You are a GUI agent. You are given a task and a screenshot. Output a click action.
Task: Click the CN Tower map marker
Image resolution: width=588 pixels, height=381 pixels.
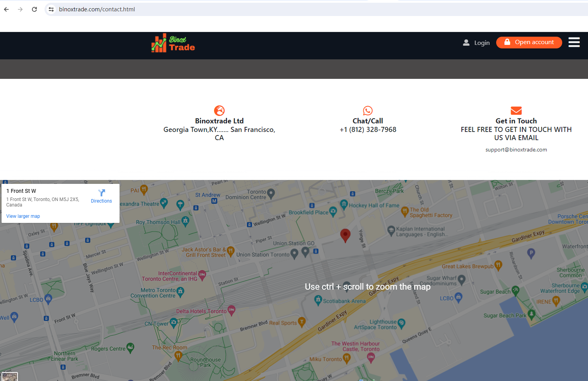tap(174, 322)
